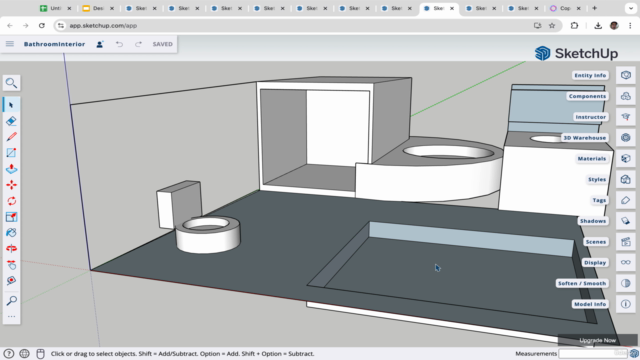Screen dimensions: 640x360
Task: Click Upgrade Now button
Action: pos(598,340)
